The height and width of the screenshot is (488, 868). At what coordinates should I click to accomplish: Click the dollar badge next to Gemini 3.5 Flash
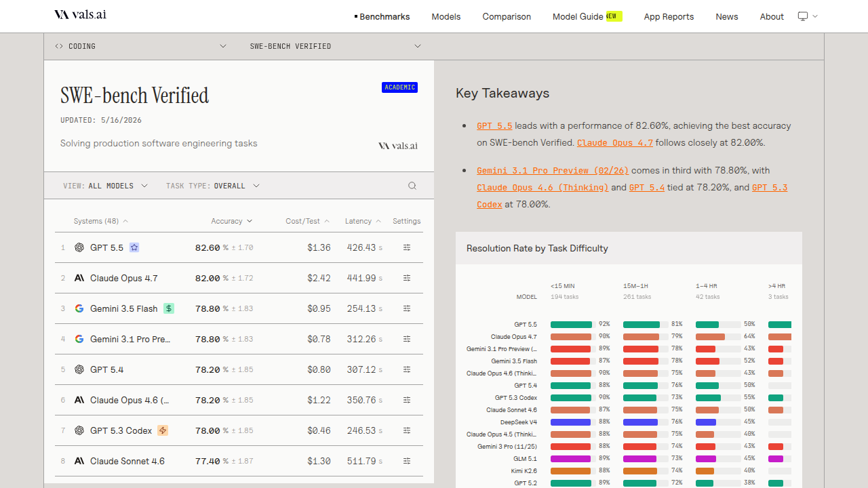pos(169,308)
